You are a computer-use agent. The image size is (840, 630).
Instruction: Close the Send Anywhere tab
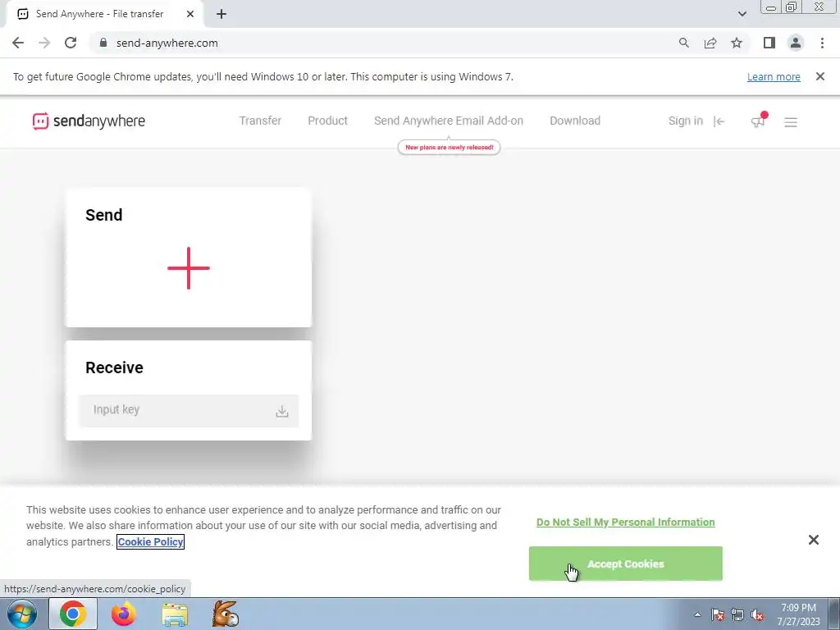point(190,14)
